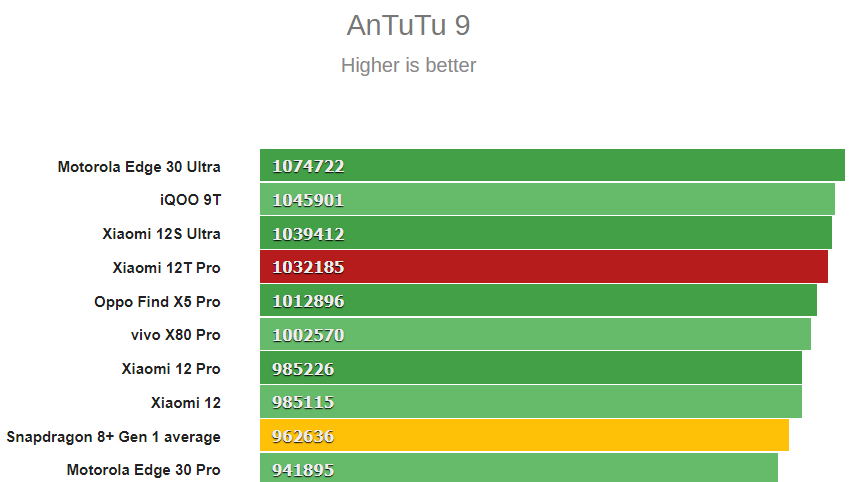Click the Motorola Edge 30 Ultra label

(x=139, y=166)
